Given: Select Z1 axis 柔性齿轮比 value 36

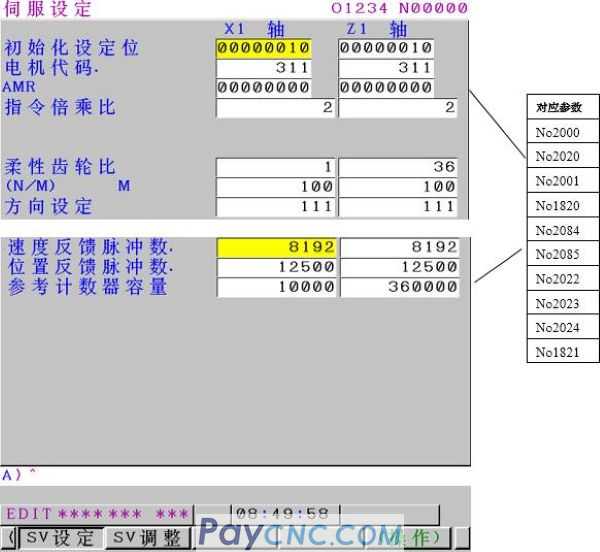Looking at the screenshot, I should click(398, 167).
